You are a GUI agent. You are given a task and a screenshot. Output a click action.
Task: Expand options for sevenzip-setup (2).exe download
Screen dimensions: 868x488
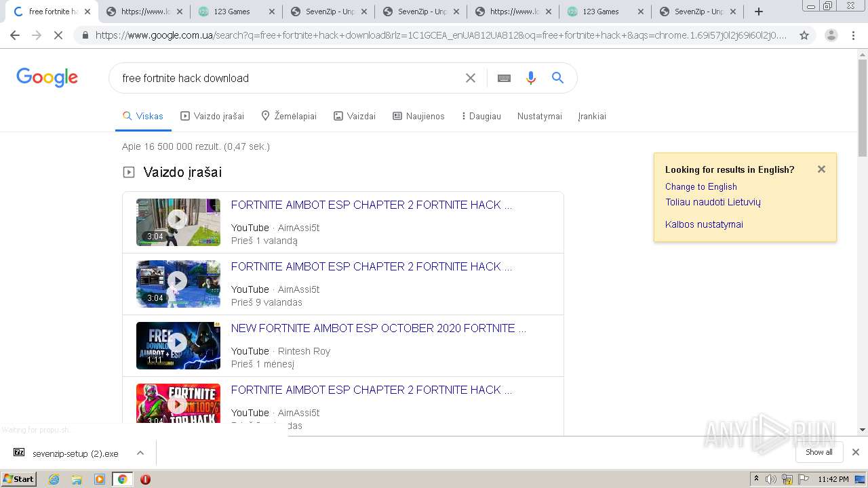(140, 453)
